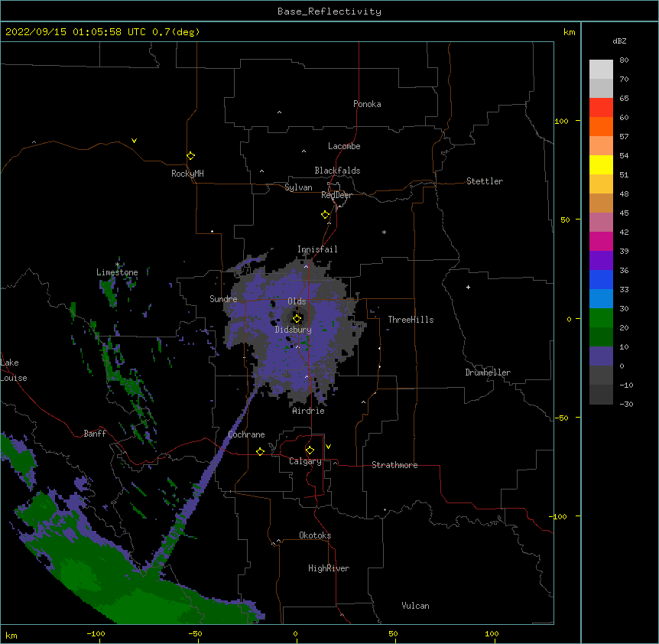Click the Base_Reflectivity title

pyautogui.click(x=329, y=11)
